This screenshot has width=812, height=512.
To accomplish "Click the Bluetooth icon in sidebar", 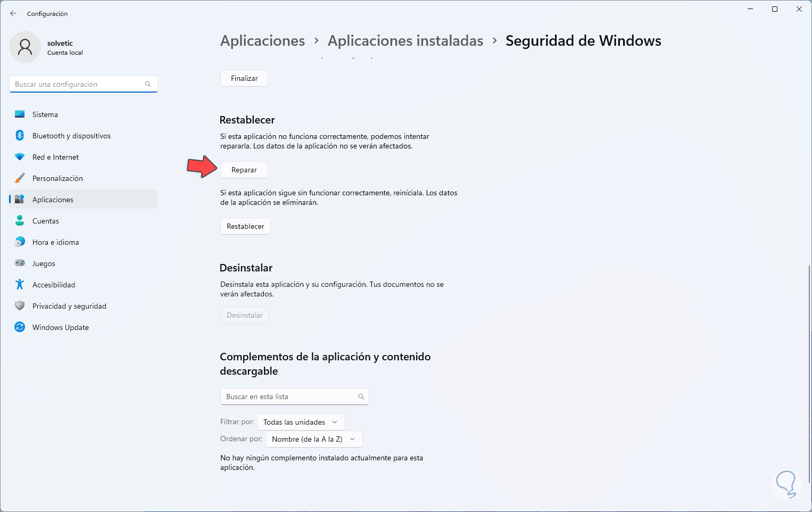I will [x=20, y=136].
